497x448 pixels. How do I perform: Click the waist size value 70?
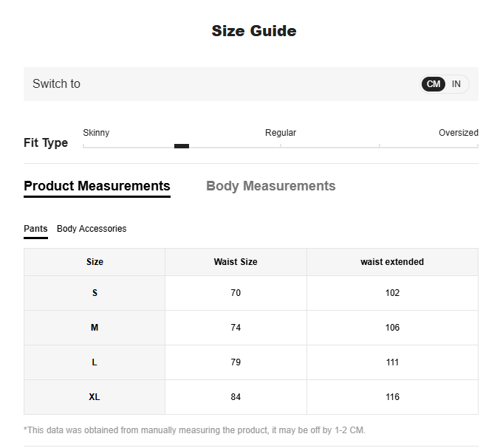click(x=236, y=293)
